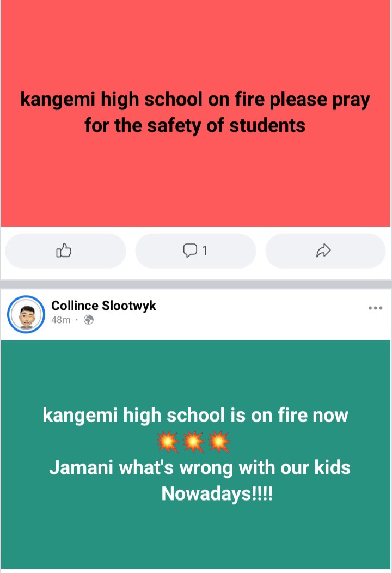Open comments via the speech bubble icon
Image resolution: width=392 pixels, height=573 pixels.
190,251
